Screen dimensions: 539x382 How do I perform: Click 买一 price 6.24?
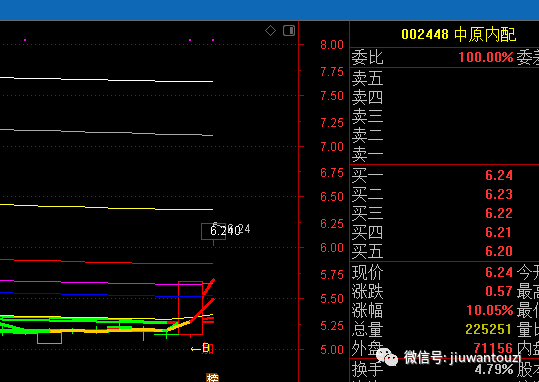pyautogui.click(x=499, y=175)
